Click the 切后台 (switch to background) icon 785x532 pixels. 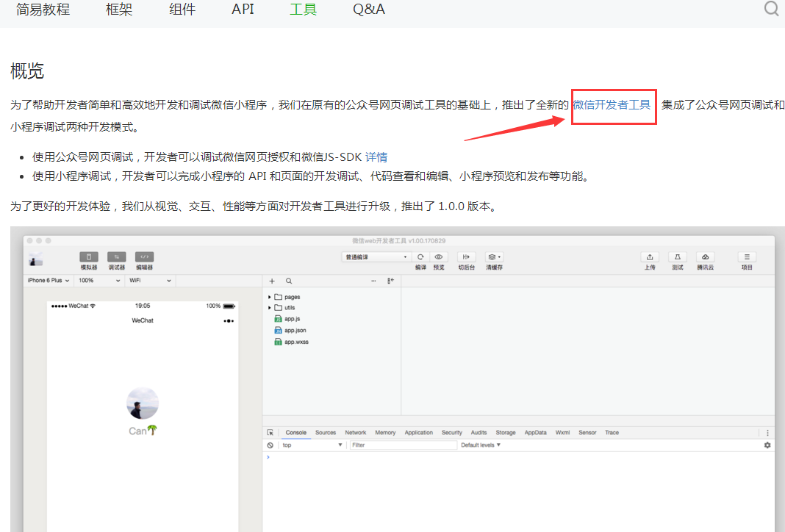466,256
